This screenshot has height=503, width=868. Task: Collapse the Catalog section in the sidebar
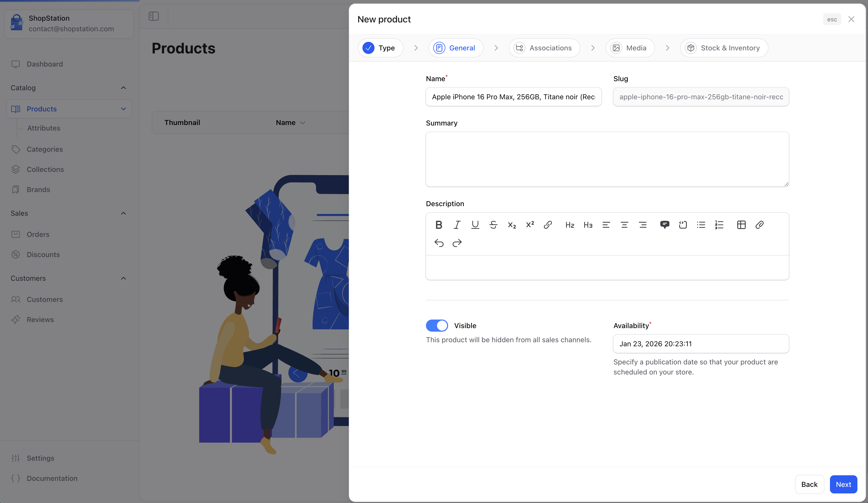click(x=123, y=88)
